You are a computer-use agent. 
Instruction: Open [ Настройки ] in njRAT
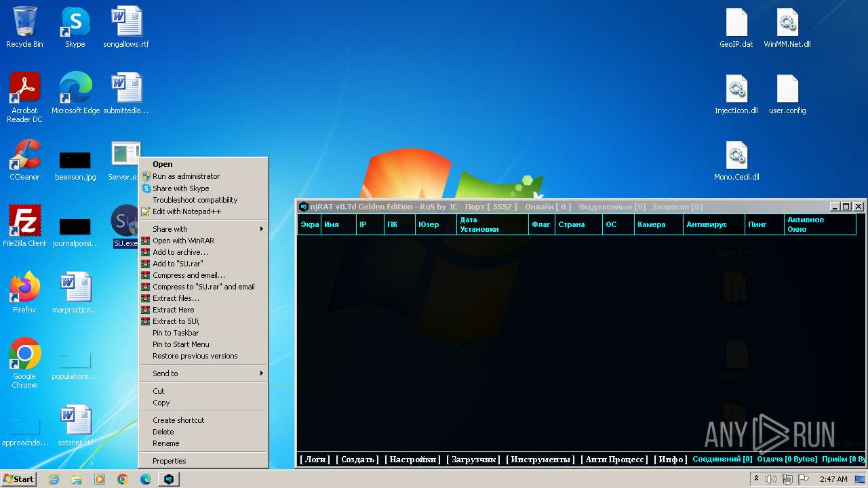point(412,460)
